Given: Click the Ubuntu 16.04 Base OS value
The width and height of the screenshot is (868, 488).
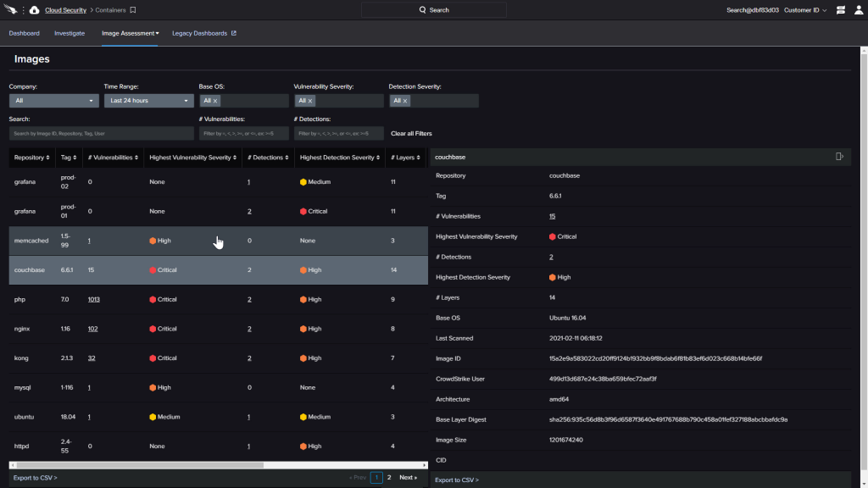Looking at the screenshot, I should point(567,319).
